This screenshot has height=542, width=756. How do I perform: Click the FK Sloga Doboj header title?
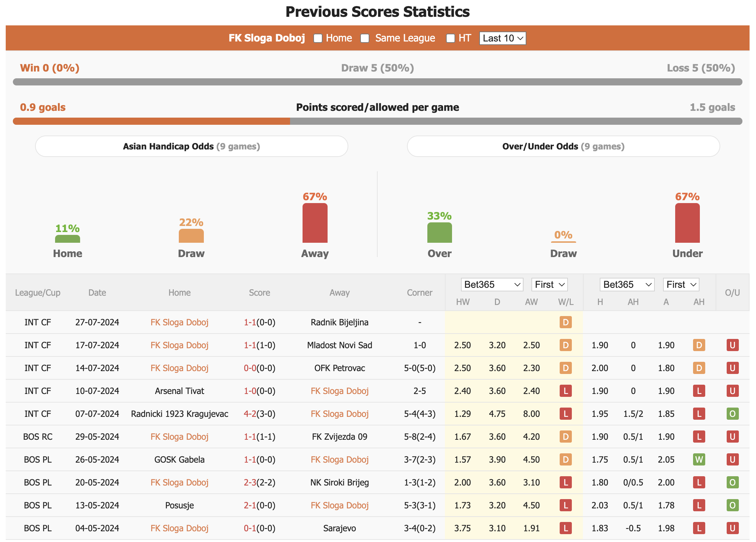pos(267,38)
